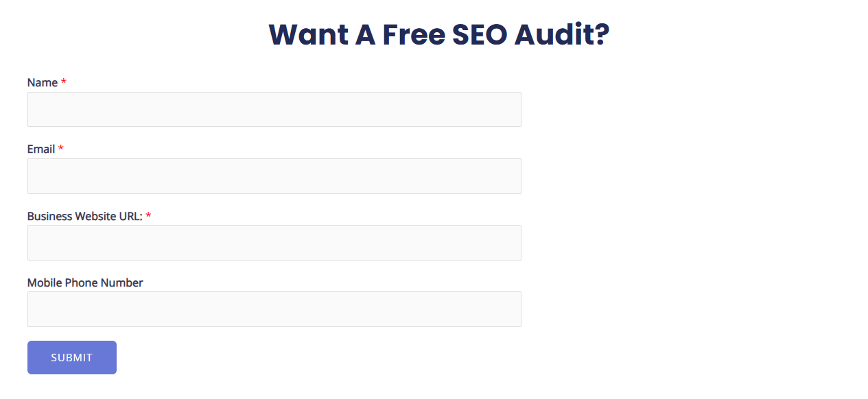Click the word "Website" in the URL label
This screenshot has width=868, height=399.
pyautogui.click(x=95, y=216)
